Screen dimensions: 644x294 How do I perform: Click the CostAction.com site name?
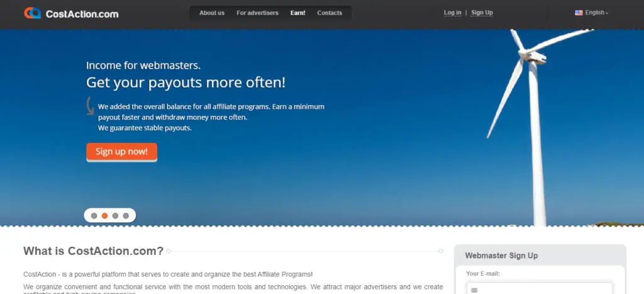[82, 14]
